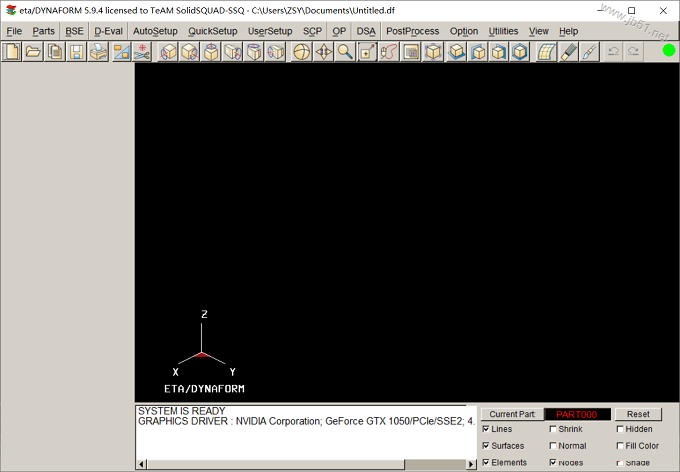Viewport: 680px width, 472px height.
Task: Open the DSA menu
Action: pos(366,31)
